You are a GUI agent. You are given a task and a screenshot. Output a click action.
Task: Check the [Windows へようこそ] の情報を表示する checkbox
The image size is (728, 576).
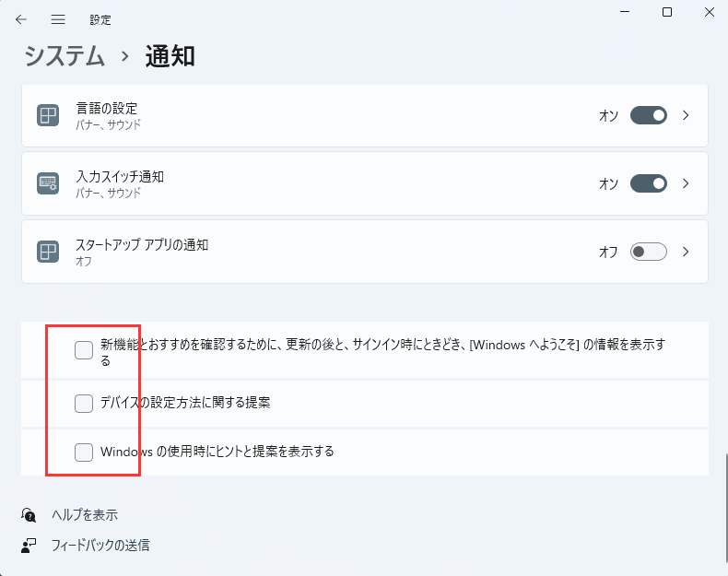(84, 350)
